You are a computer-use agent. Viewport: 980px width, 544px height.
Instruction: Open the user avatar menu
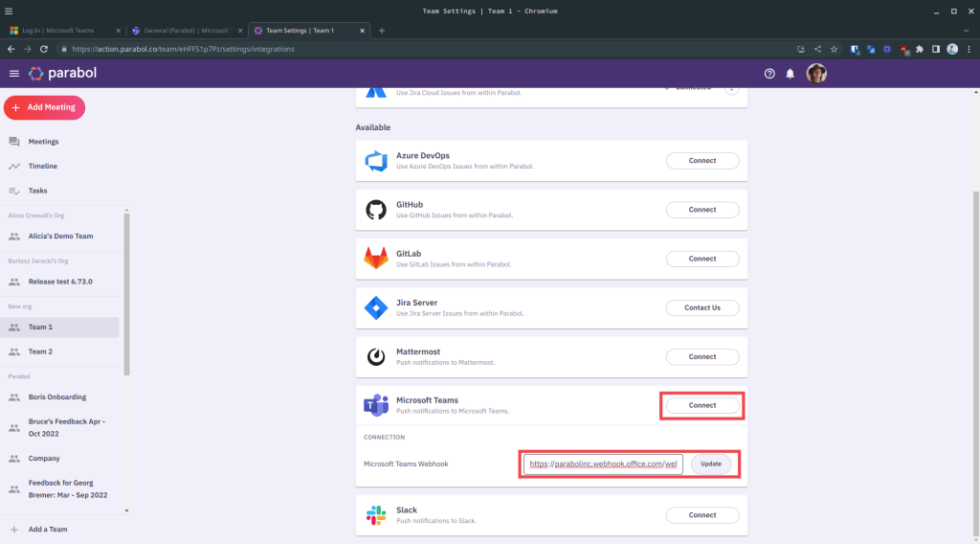coord(816,74)
